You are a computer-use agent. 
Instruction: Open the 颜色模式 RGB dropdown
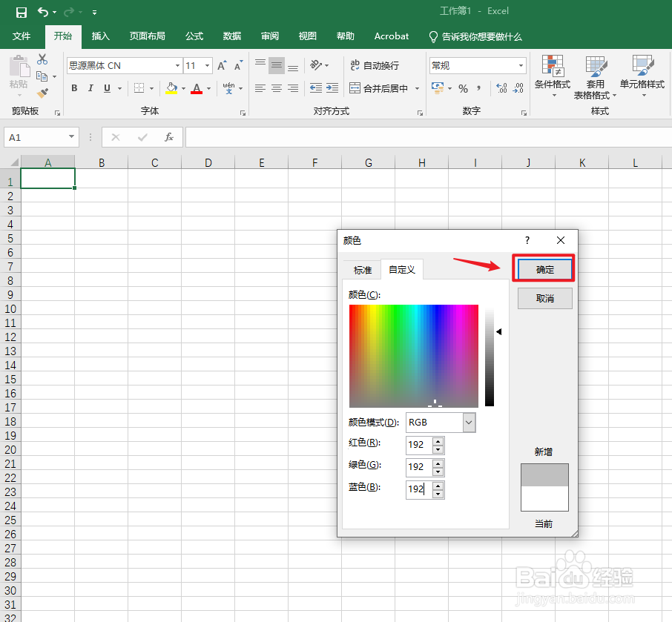pos(469,423)
